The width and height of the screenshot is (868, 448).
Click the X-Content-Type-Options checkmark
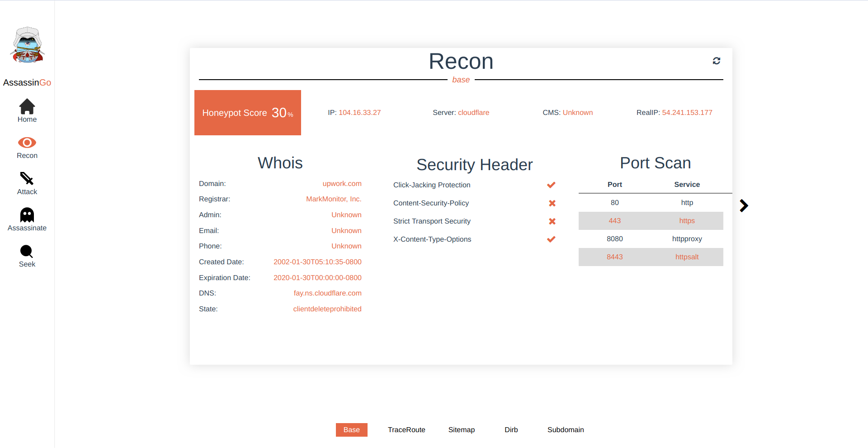[x=551, y=239]
